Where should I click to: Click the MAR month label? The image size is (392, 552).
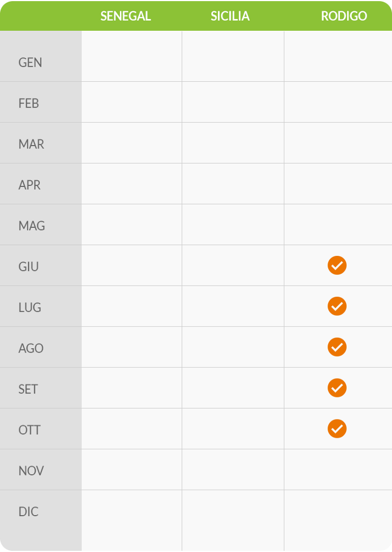[31, 144]
